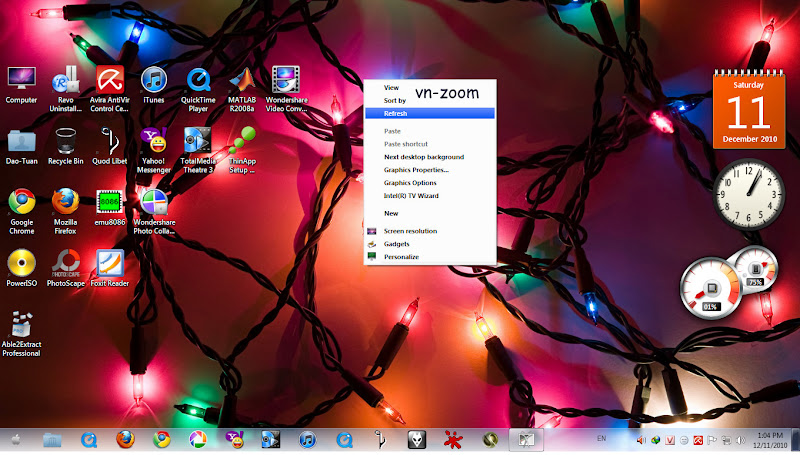Open the Action Center flag icon
This screenshot has width=800, height=455.
(x=712, y=440)
